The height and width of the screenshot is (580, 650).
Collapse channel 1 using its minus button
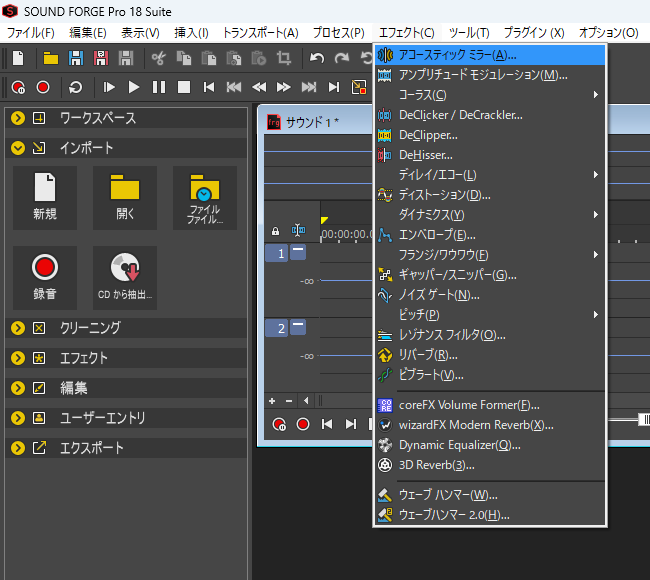point(298,252)
